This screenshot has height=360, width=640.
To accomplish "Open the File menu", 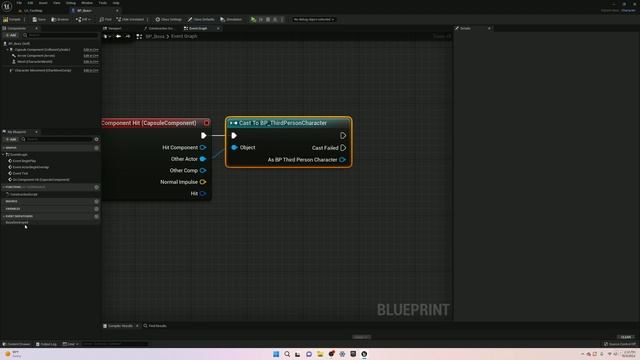I will pos(19,3).
